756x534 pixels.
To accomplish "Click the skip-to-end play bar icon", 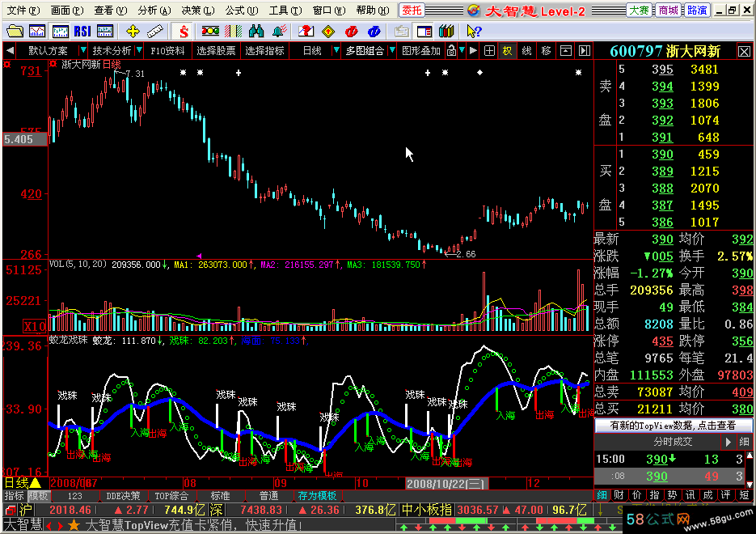I will pos(585,50).
